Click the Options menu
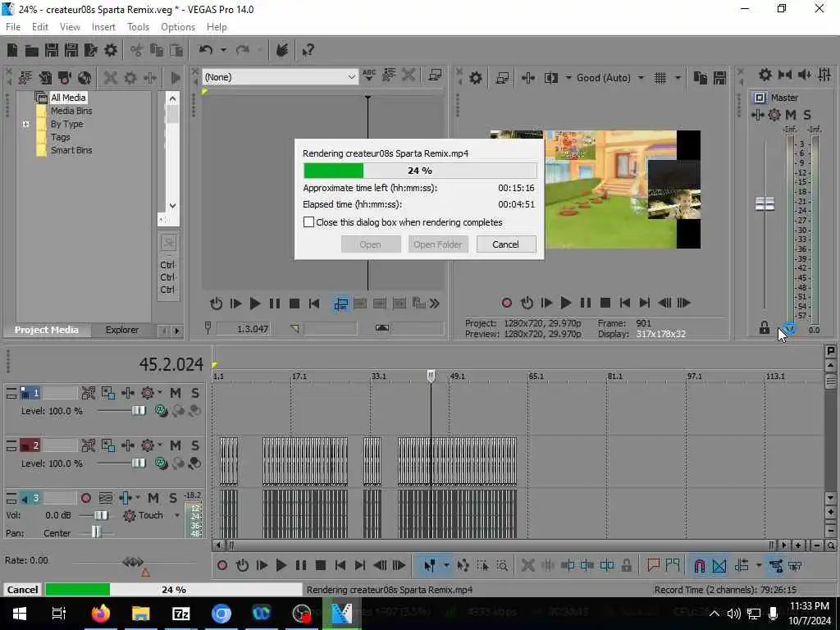 [178, 27]
